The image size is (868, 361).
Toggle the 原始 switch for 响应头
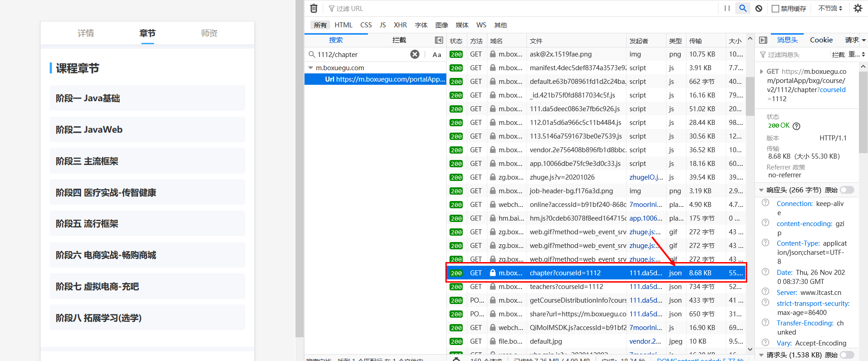coord(847,190)
